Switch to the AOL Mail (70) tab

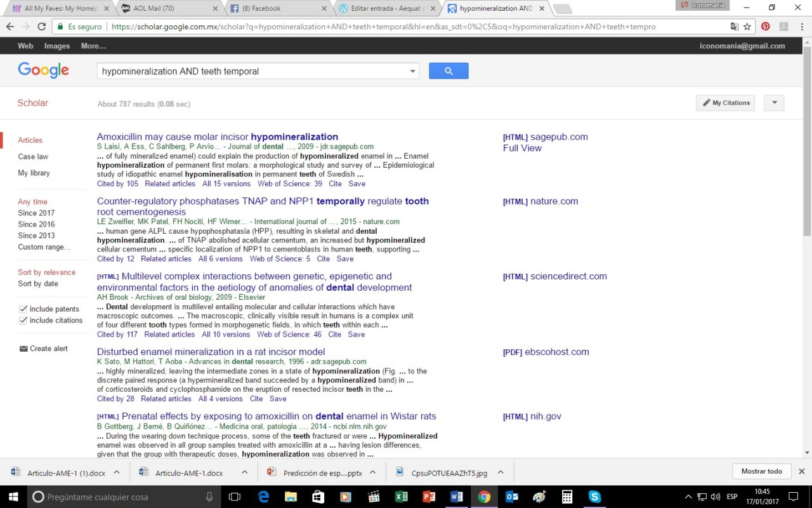tap(168, 8)
